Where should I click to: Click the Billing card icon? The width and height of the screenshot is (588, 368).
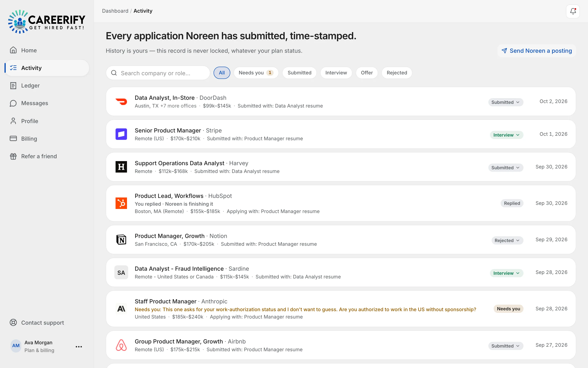[x=13, y=138]
